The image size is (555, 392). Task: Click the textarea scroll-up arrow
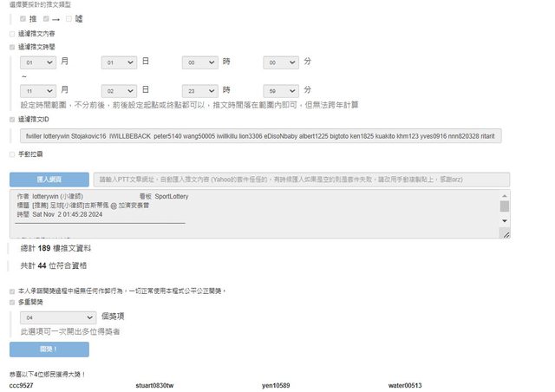click(x=505, y=196)
